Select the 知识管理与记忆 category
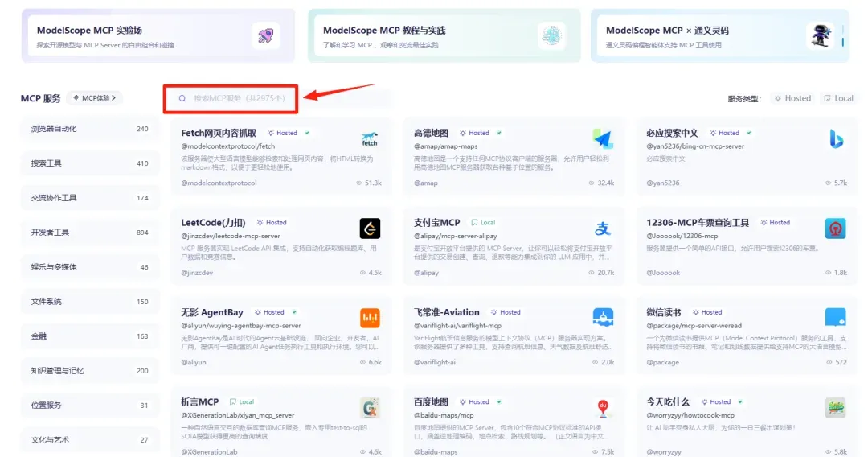Image resolution: width=868 pixels, height=457 pixels. [x=90, y=371]
